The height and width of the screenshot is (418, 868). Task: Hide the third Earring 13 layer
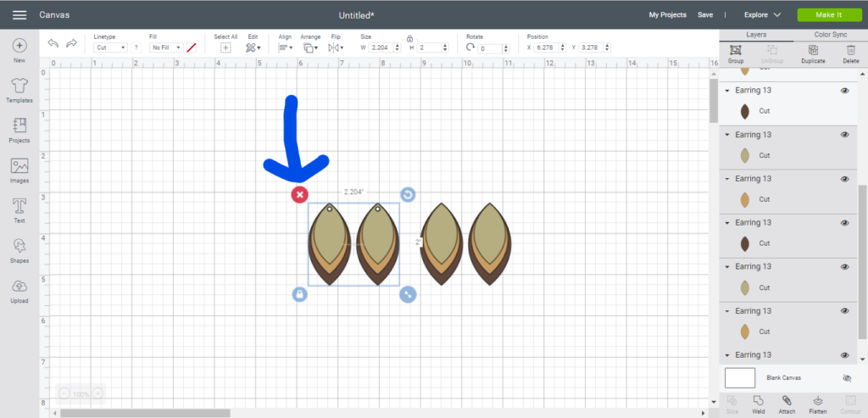pos(845,179)
